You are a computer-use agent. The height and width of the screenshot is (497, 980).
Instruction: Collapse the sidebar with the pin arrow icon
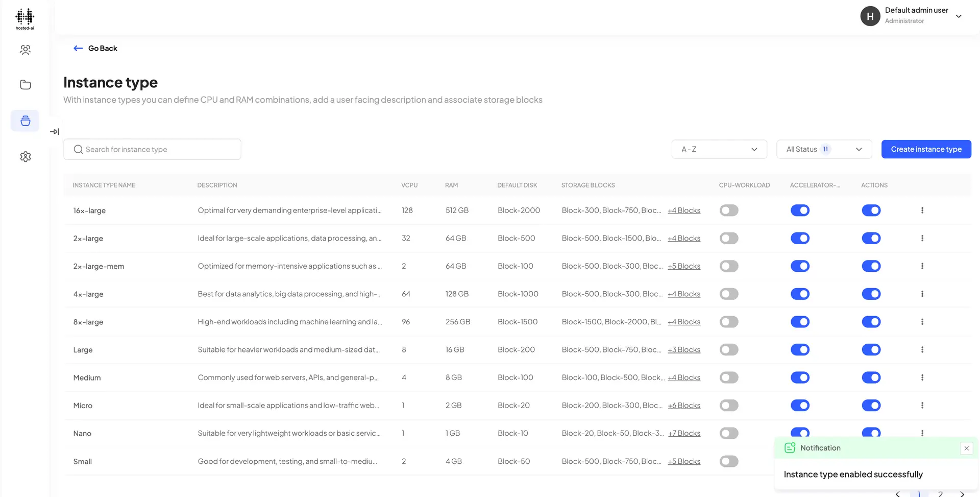pyautogui.click(x=55, y=131)
